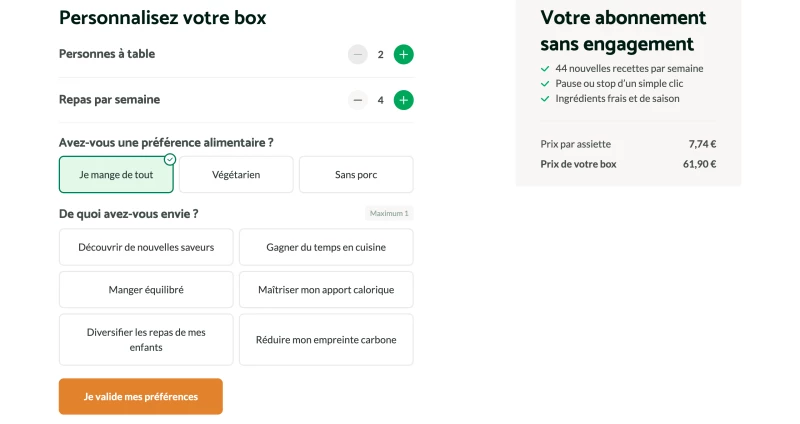Increase number of Personnes à table
Viewport: 800px width, 424px height.
403,55
